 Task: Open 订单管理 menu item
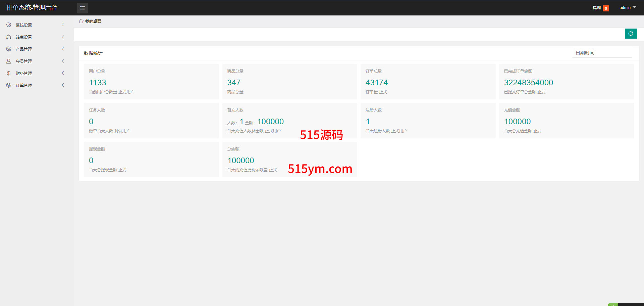(24, 85)
